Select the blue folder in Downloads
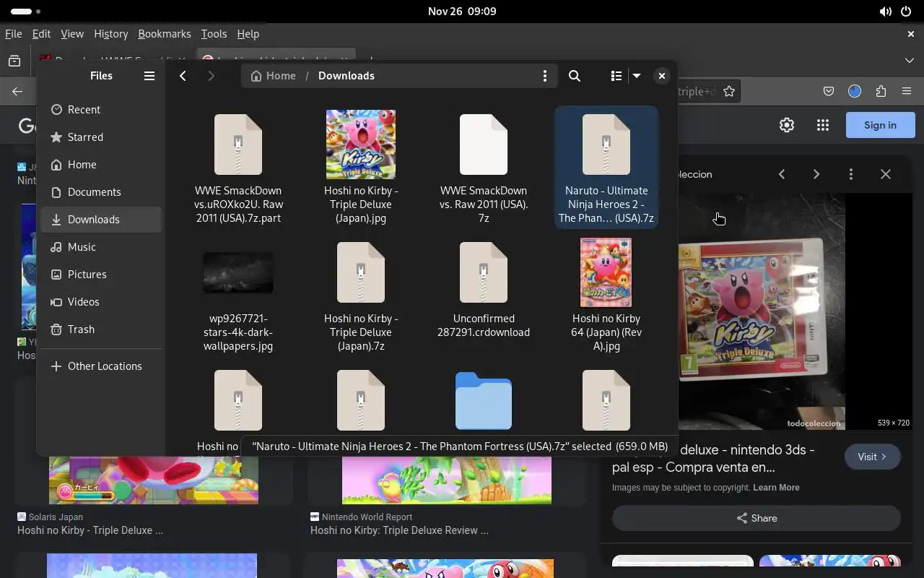The image size is (924, 578). click(484, 401)
